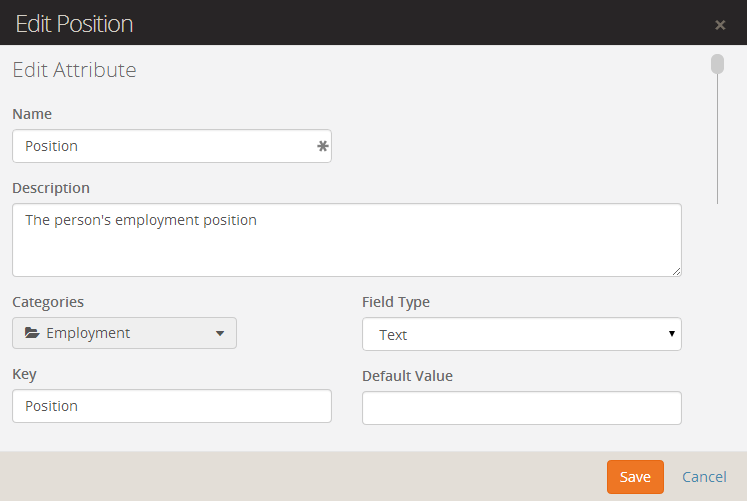Cancel editing the attribute
The image size is (747, 501).
point(704,477)
